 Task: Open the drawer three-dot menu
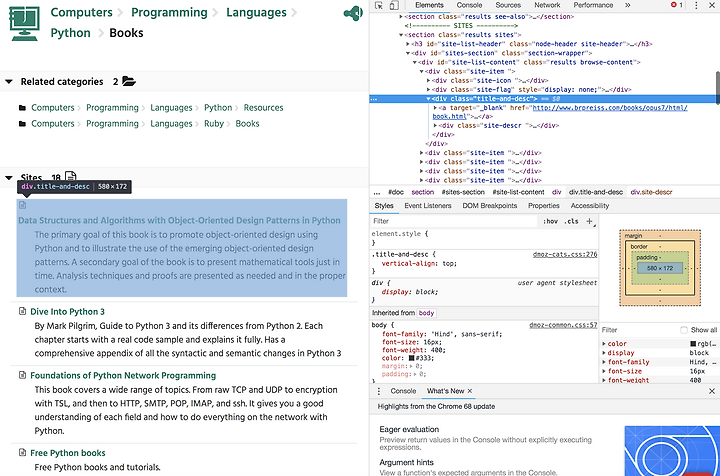tap(379, 391)
